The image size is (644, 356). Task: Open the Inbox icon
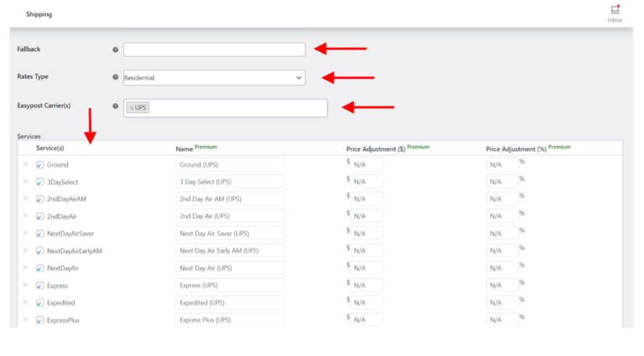click(614, 10)
